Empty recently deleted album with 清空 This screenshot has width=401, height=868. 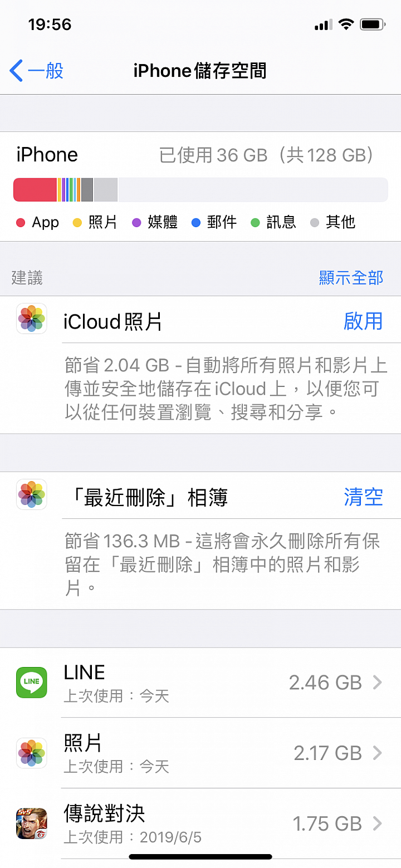363,497
